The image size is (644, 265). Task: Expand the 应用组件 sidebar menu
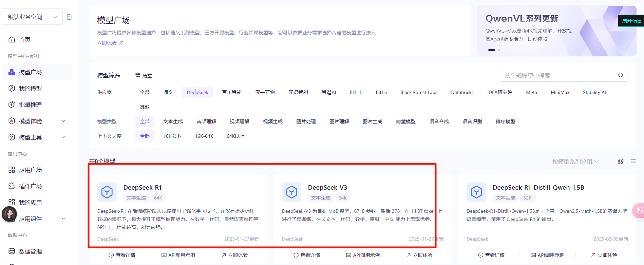tap(63, 219)
